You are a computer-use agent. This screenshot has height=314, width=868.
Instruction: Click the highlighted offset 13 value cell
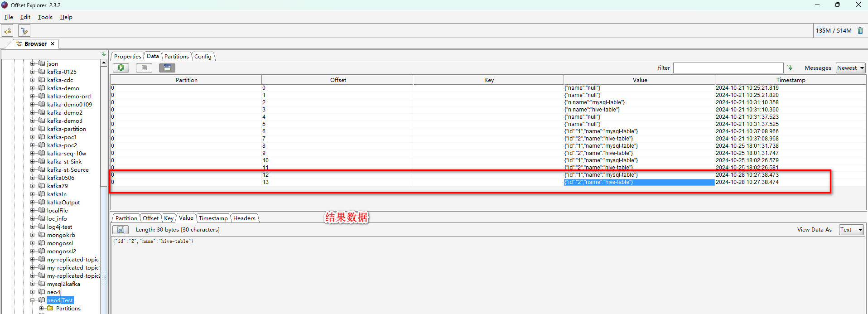tap(639, 182)
